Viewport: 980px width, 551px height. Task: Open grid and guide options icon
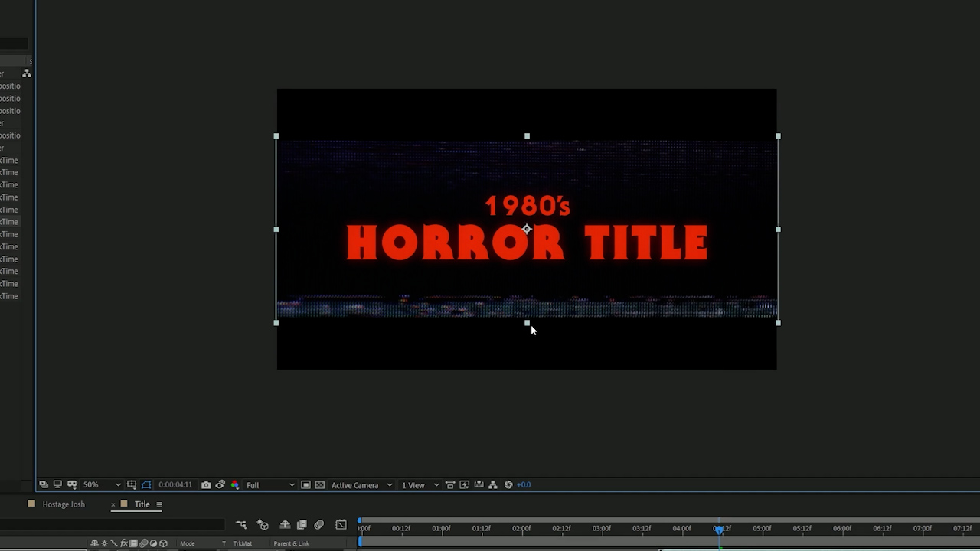click(x=132, y=484)
